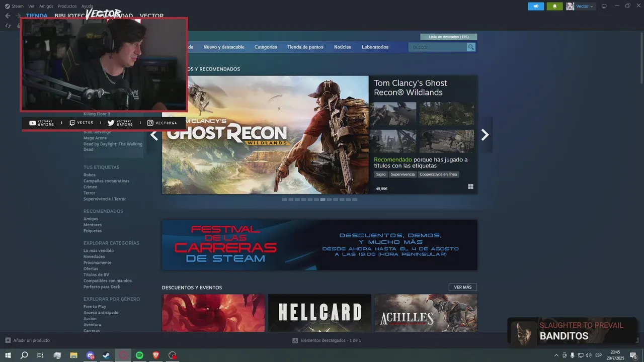Open the Achilles discount capsule

(426, 313)
